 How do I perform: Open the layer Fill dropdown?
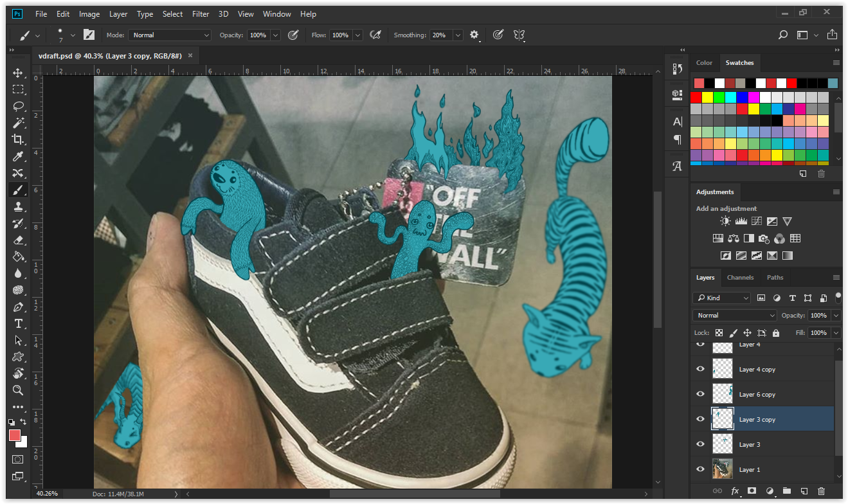tap(836, 333)
